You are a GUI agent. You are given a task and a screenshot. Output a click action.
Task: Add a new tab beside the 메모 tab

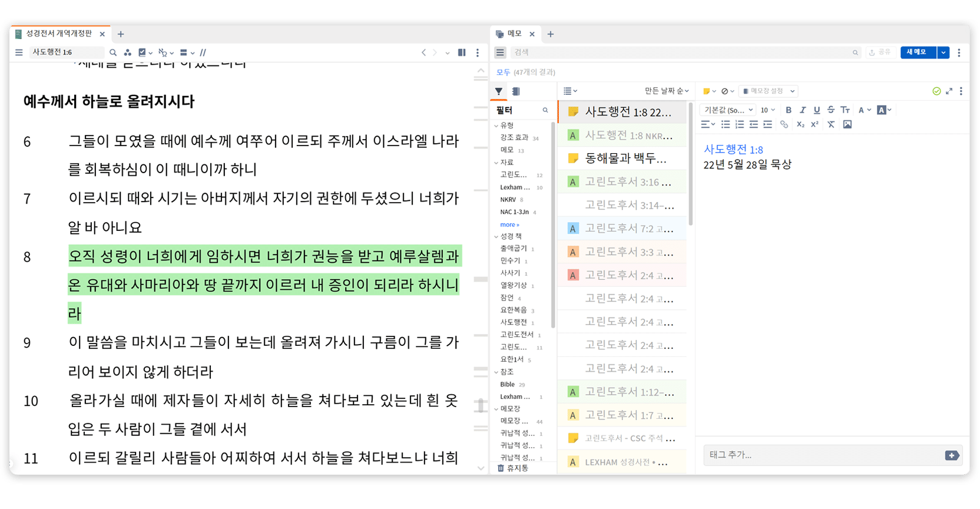[551, 34]
